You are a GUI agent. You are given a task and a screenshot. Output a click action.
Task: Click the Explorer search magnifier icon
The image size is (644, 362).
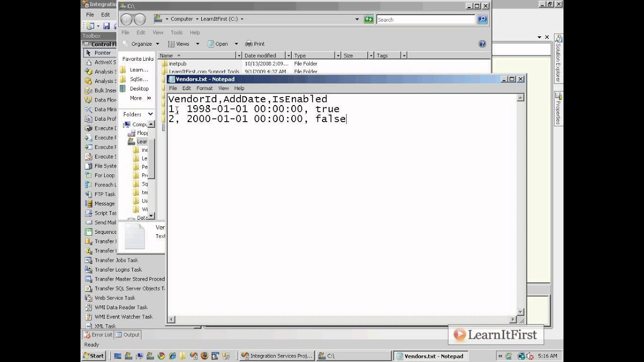point(482,20)
